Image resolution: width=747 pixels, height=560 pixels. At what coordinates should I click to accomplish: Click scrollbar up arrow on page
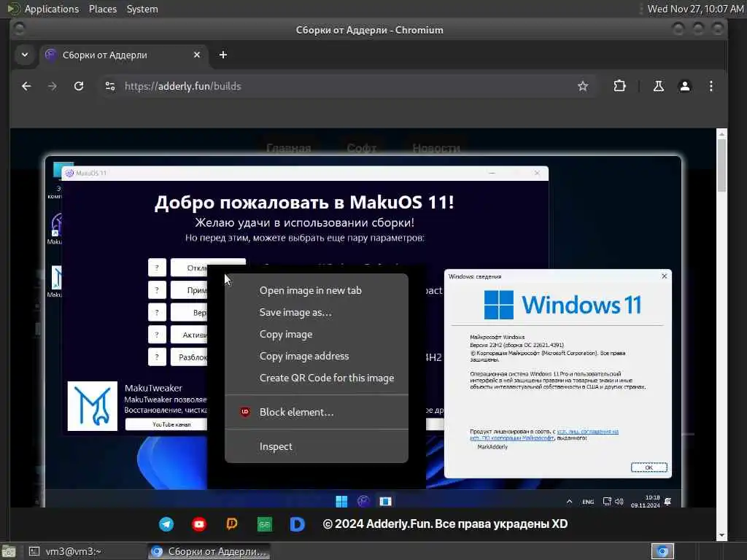[721, 134]
